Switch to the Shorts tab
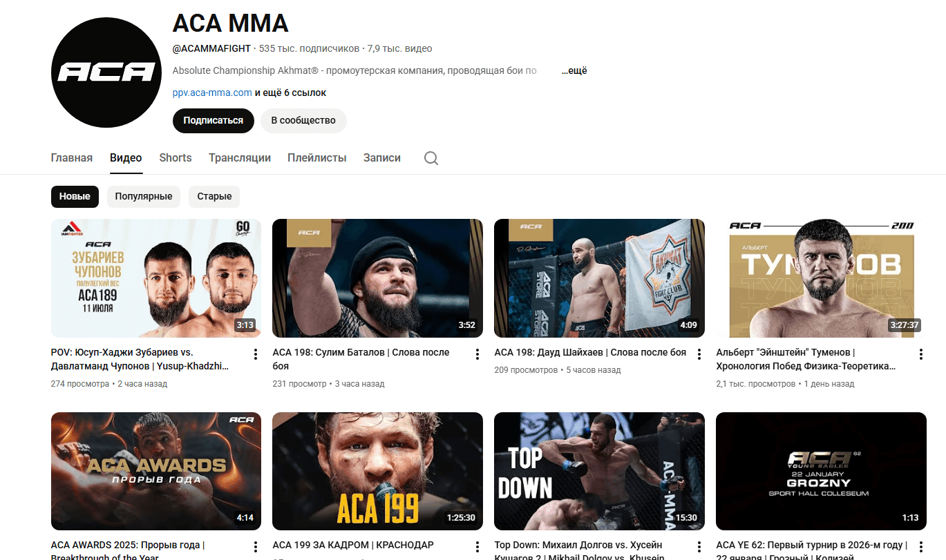 175,157
